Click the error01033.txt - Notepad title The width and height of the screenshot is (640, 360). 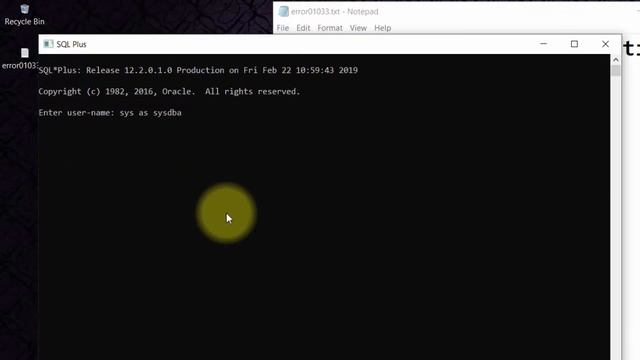335,11
